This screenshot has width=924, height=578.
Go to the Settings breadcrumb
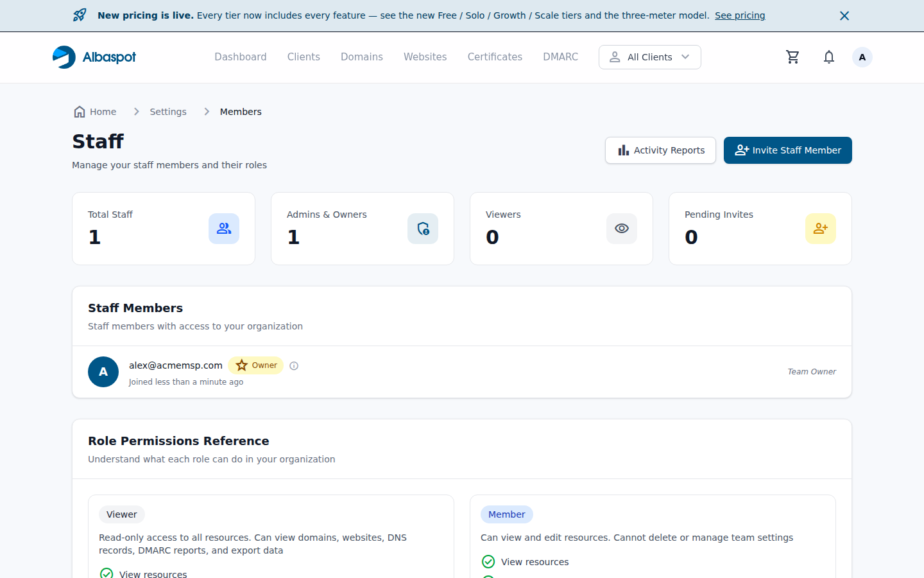(168, 112)
